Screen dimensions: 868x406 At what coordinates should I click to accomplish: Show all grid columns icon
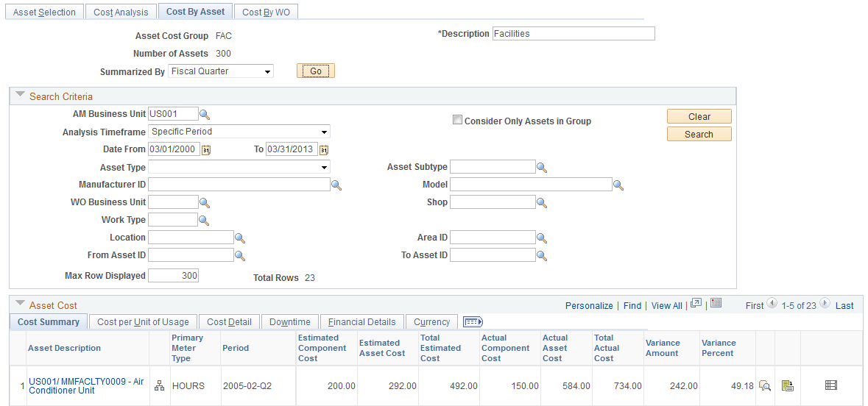(473, 322)
